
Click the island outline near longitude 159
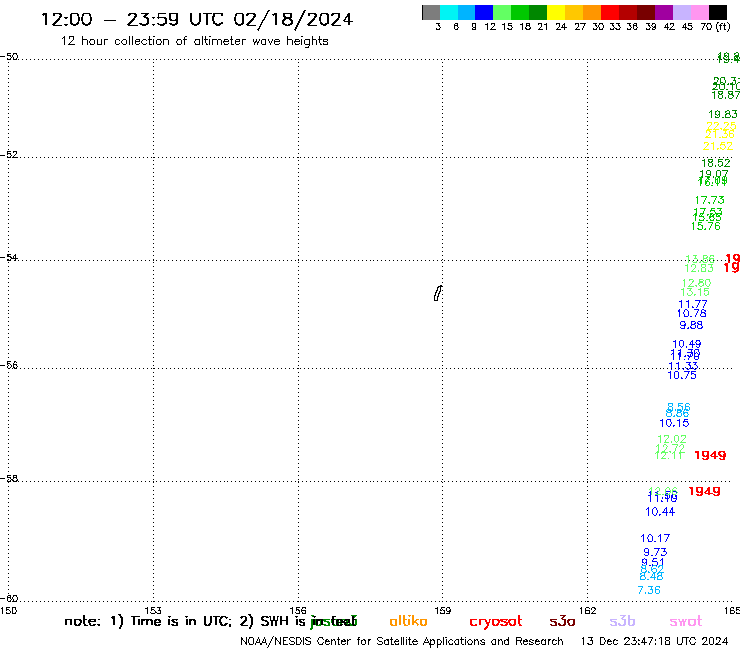[x=438, y=293]
